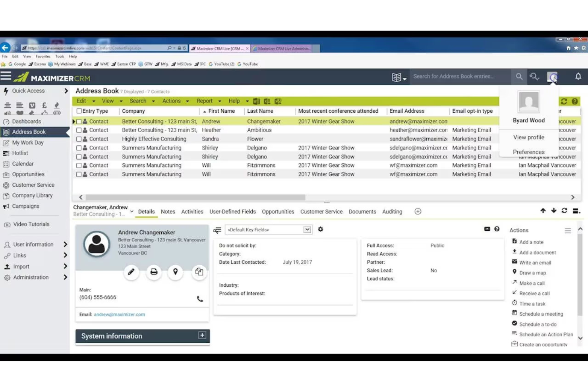Screen dimensions: 588x392
Task: Open the Actions menu in green toolbar
Action: tap(175, 101)
